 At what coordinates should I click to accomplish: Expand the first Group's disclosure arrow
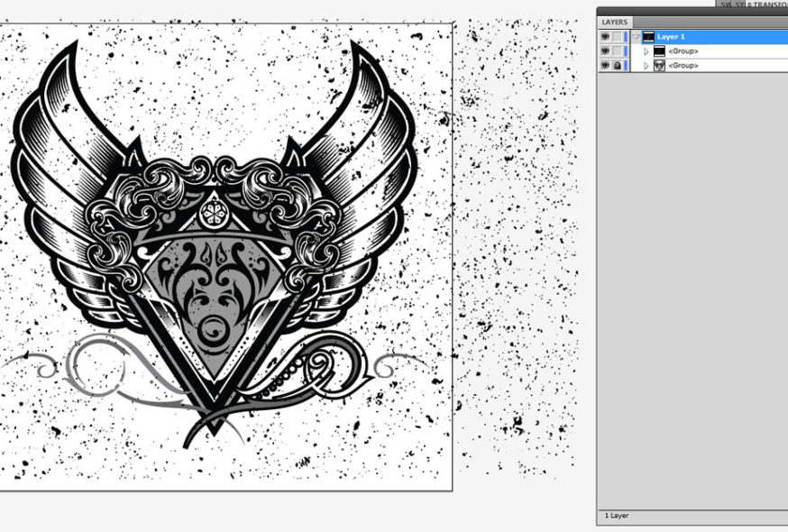pos(645,50)
